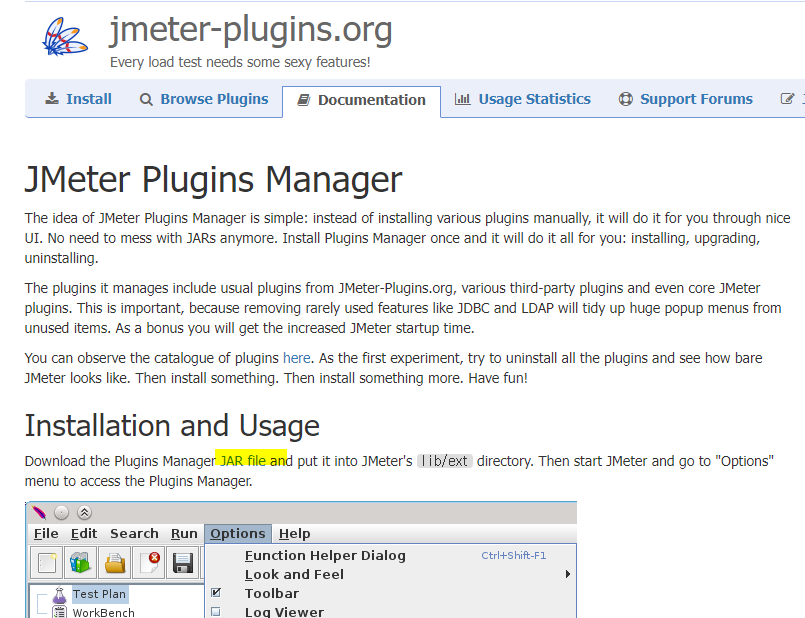Viewport: 805px width, 618px height.
Task: Click 'Every load test needs some sexy features!' tagline
Action: [x=240, y=62]
